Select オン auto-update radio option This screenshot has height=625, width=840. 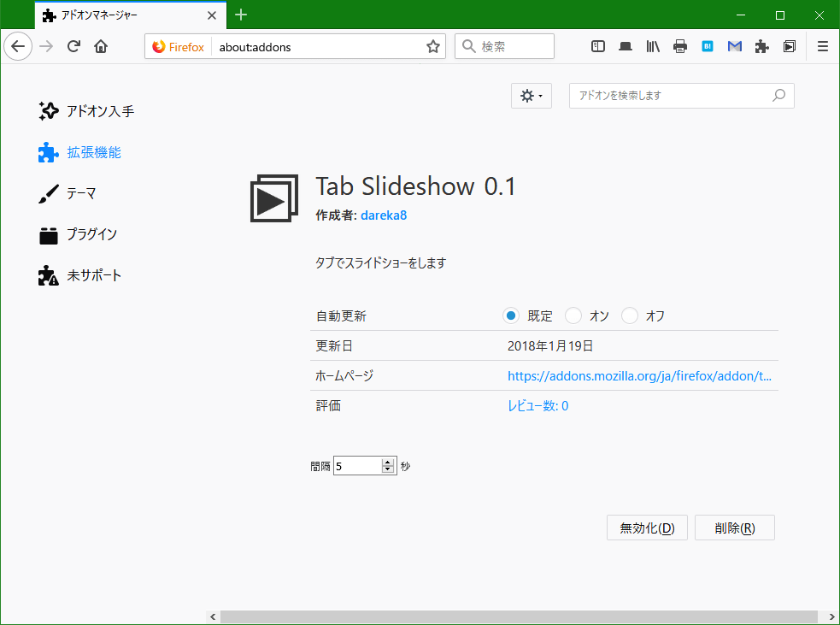pos(573,315)
